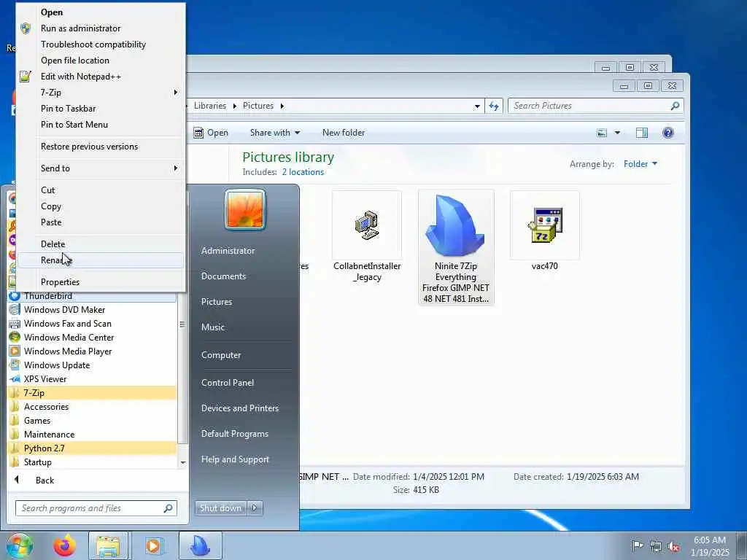Open Administrator personal folder link
This screenshot has height=560, width=747.
coord(228,251)
